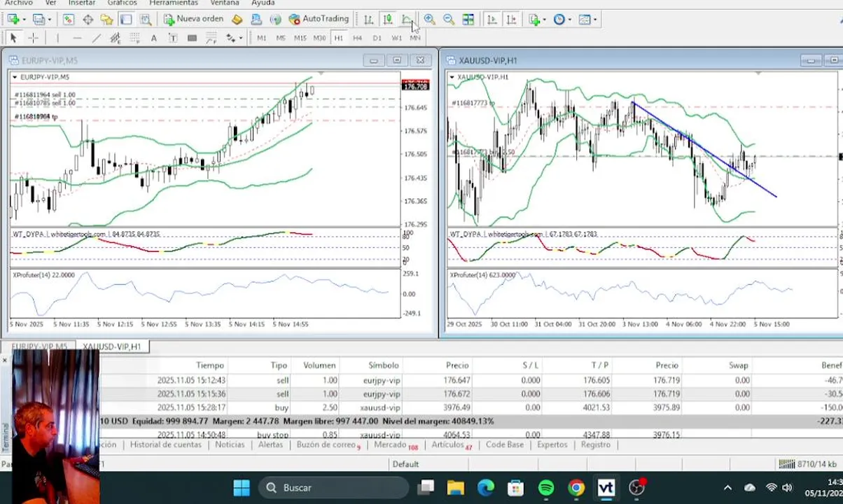Switch timeframe to M1

tap(261, 38)
